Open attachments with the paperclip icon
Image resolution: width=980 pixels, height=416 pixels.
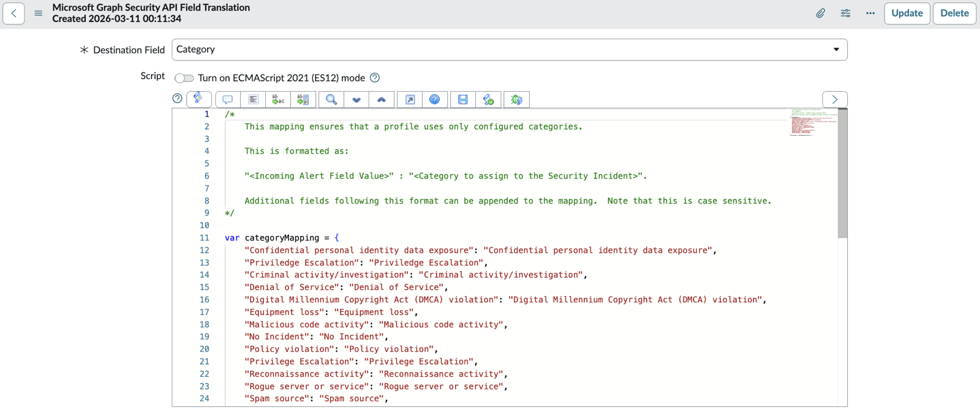click(821, 13)
